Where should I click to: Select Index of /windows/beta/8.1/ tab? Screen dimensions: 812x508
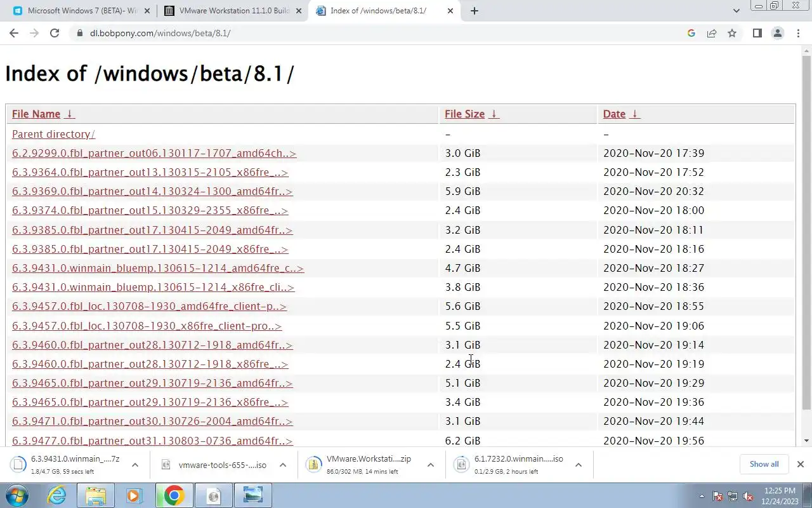tap(384, 11)
